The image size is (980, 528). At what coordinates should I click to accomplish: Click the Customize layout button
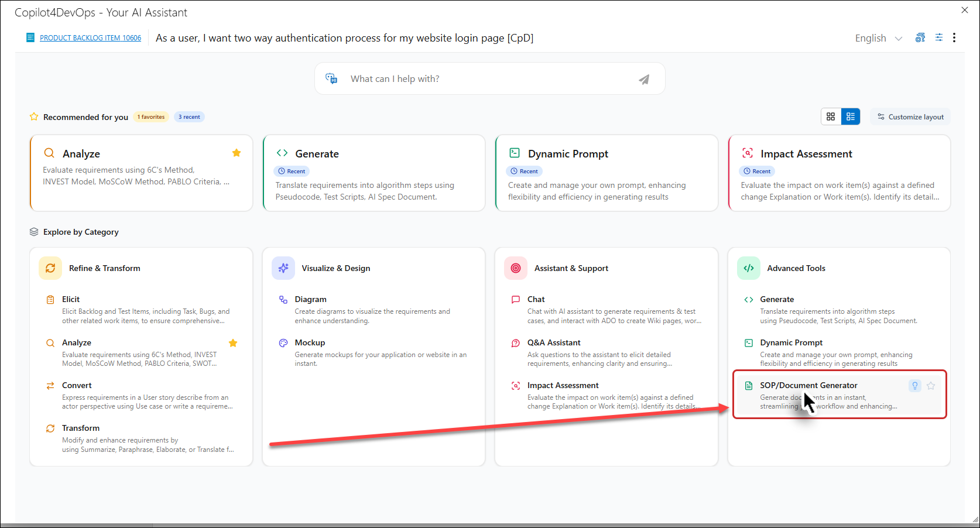(x=910, y=117)
